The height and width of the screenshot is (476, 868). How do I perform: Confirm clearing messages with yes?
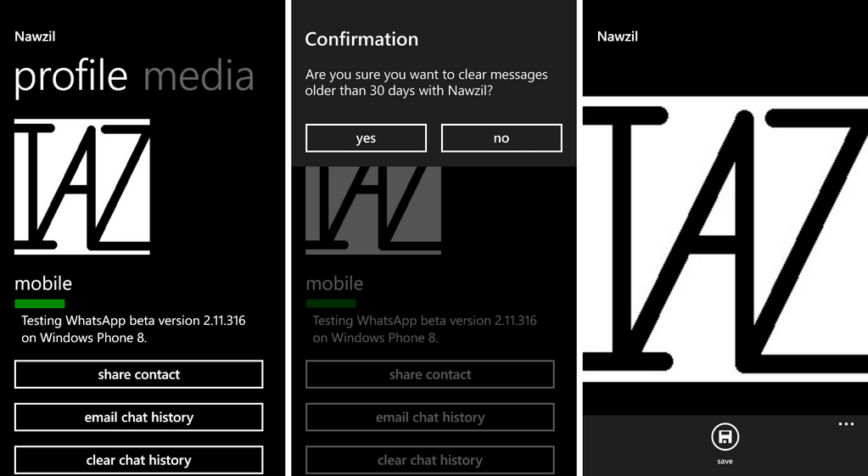[x=366, y=137]
